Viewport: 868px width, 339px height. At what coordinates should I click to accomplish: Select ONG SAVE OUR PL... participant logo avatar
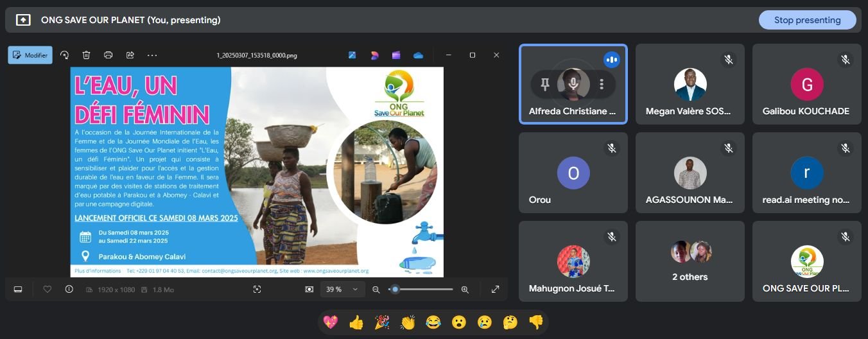point(807,261)
